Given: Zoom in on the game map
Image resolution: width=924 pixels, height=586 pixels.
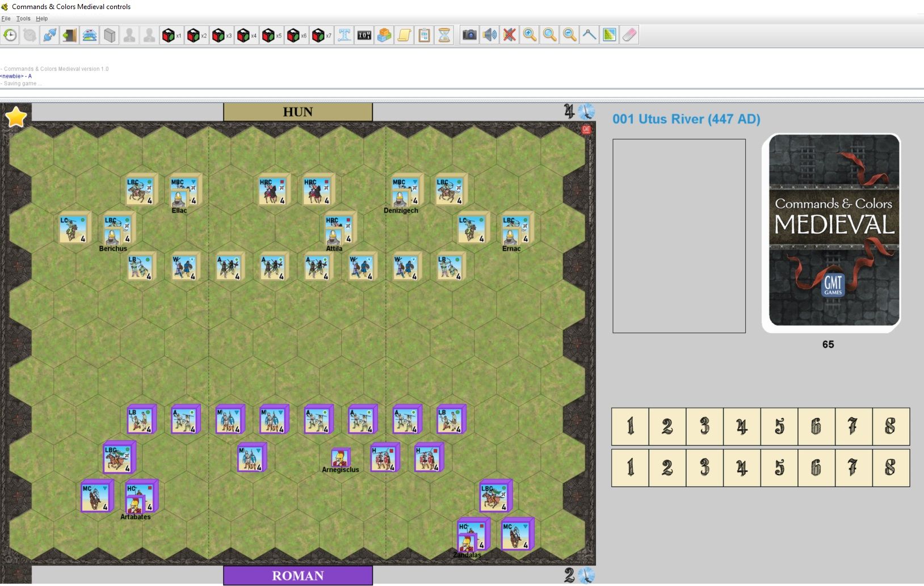Looking at the screenshot, I should [530, 35].
